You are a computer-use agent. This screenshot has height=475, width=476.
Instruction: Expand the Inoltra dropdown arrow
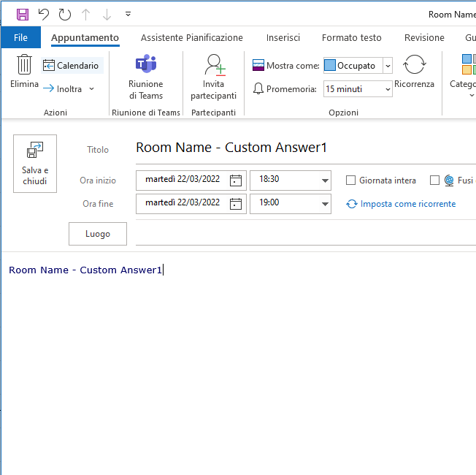click(92, 88)
